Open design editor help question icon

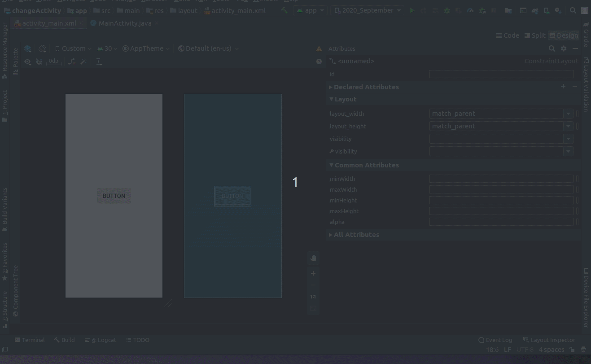point(319,61)
